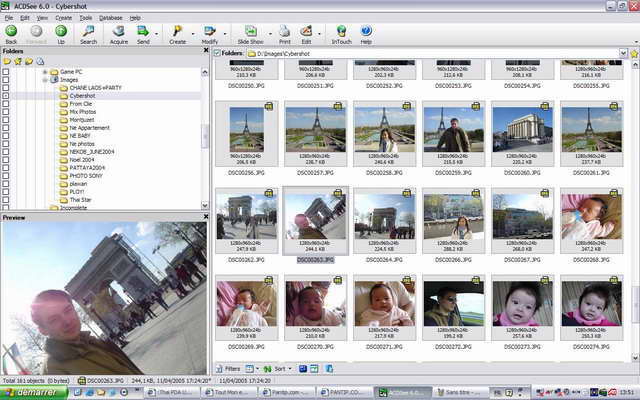The height and width of the screenshot is (400, 640).
Task: Open the Send dropdown arrow
Action: [x=157, y=33]
